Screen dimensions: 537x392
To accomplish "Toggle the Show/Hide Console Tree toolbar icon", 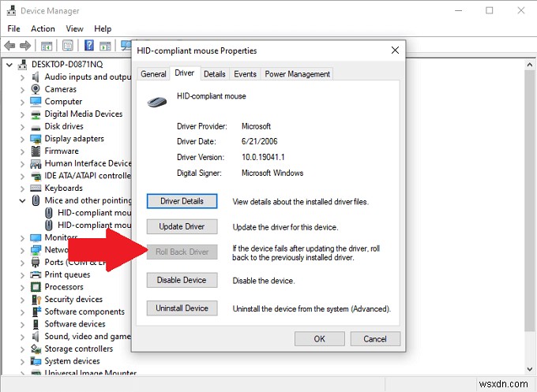I will 47,46.
